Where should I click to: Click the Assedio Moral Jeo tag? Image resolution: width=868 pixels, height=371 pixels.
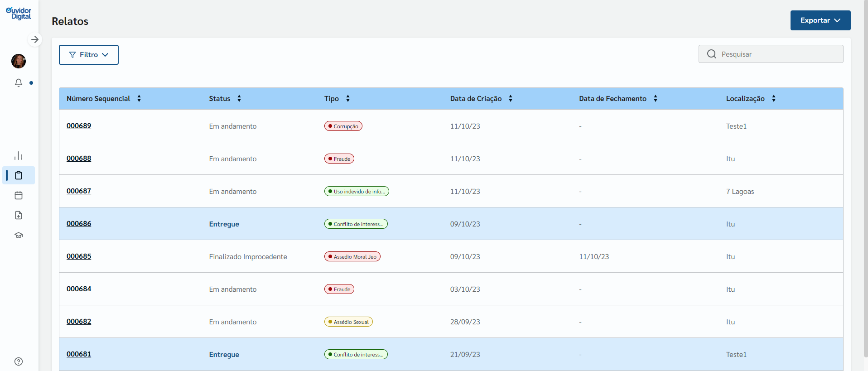[352, 257]
